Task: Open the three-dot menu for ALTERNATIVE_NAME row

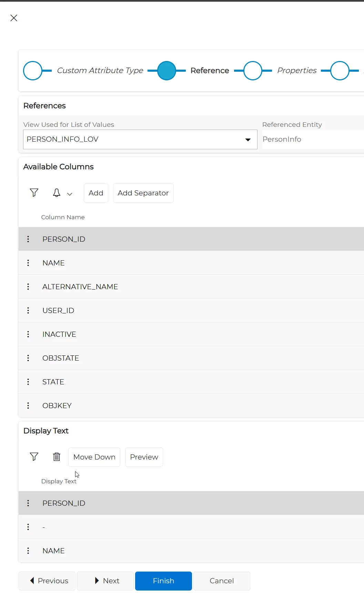Action: tap(28, 286)
